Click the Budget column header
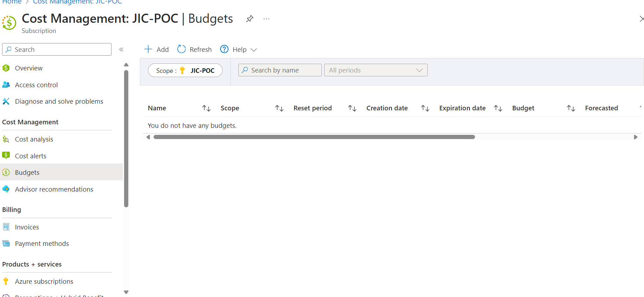 click(523, 108)
